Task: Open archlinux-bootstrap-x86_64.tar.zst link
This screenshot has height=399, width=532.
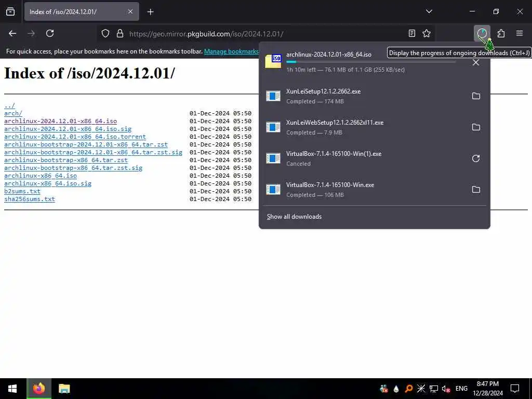Action: click(x=66, y=160)
